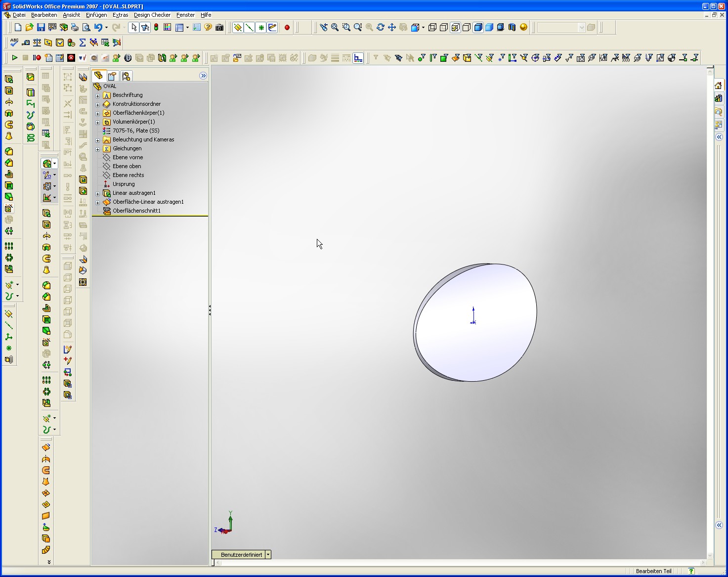Rebuild the model using the traffic light icon
Image resolution: width=728 pixels, height=577 pixels.
pyautogui.click(x=156, y=27)
